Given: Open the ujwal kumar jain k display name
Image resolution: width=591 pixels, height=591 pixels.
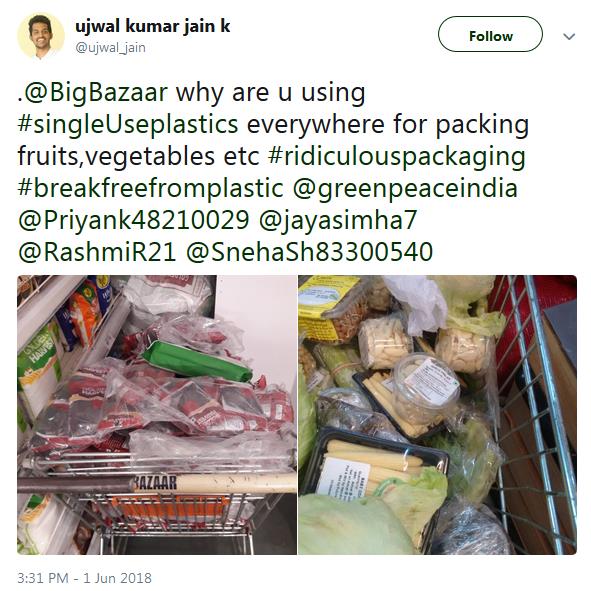Looking at the screenshot, I should click(152, 27).
